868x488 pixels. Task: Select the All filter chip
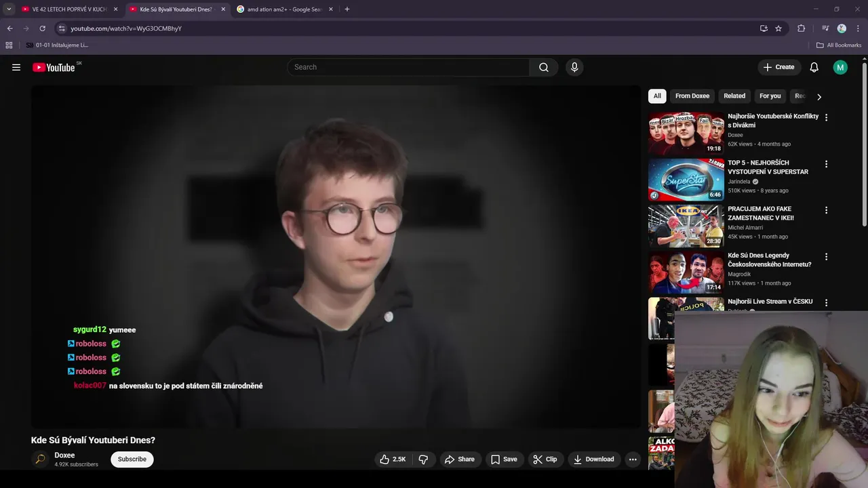tap(657, 96)
